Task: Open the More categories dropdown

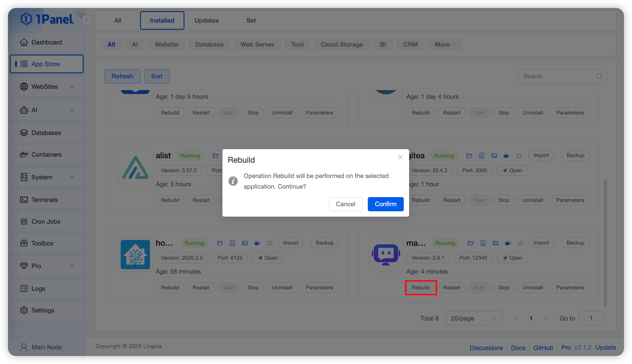Action: click(445, 44)
